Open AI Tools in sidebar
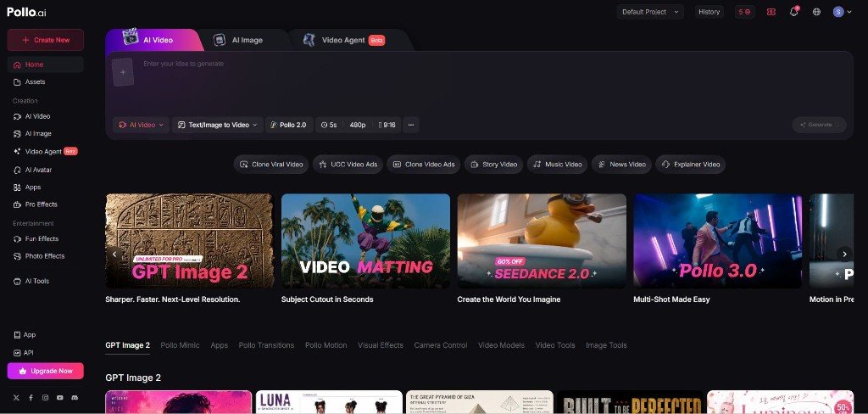The width and height of the screenshot is (868, 414). [46, 281]
